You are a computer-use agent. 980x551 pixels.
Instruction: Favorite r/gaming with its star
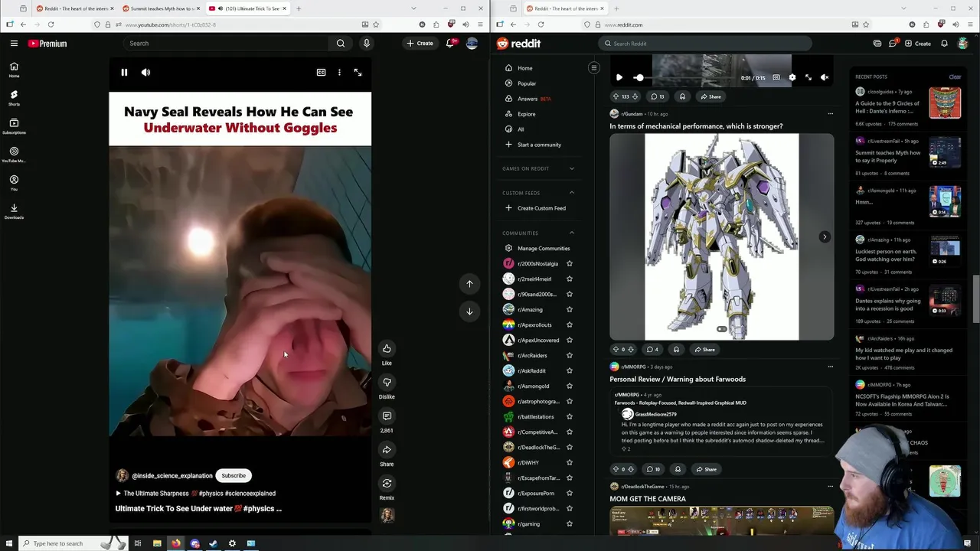[x=569, y=523]
